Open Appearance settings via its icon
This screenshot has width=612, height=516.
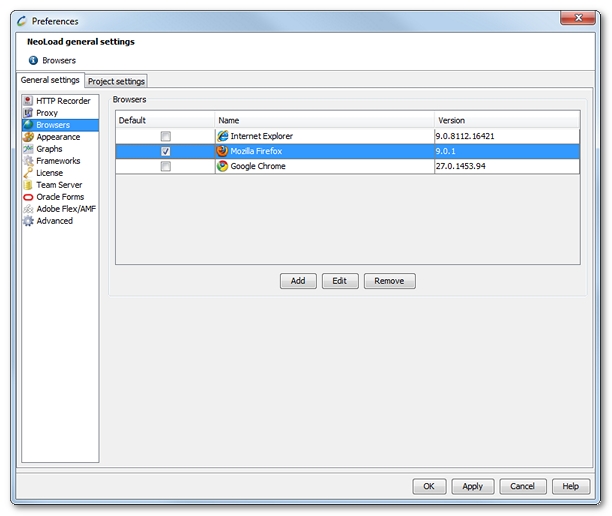click(x=28, y=137)
